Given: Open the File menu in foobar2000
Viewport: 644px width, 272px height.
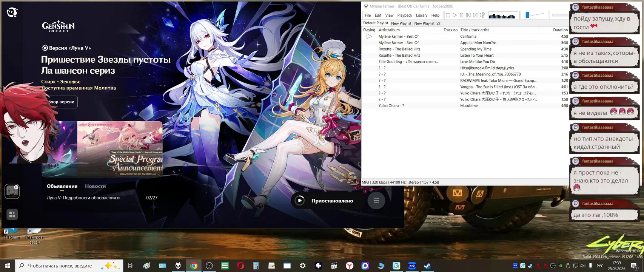Looking at the screenshot, I should pos(368,15).
